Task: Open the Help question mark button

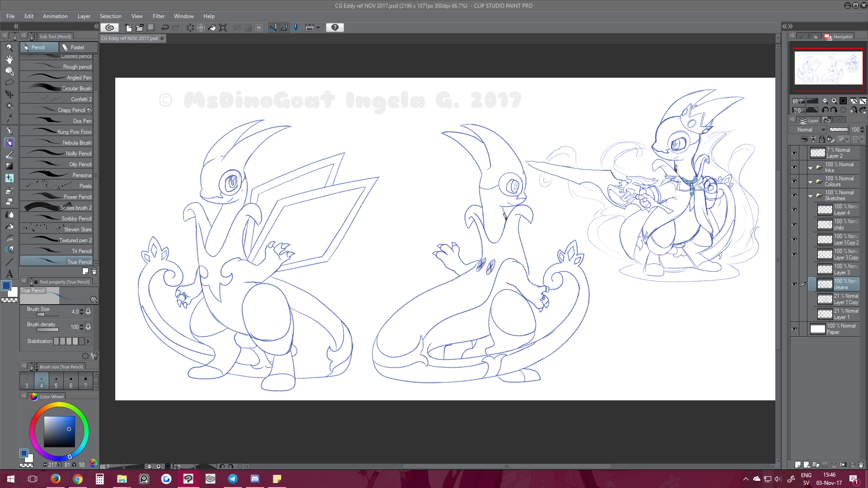Action: point(335,28)
